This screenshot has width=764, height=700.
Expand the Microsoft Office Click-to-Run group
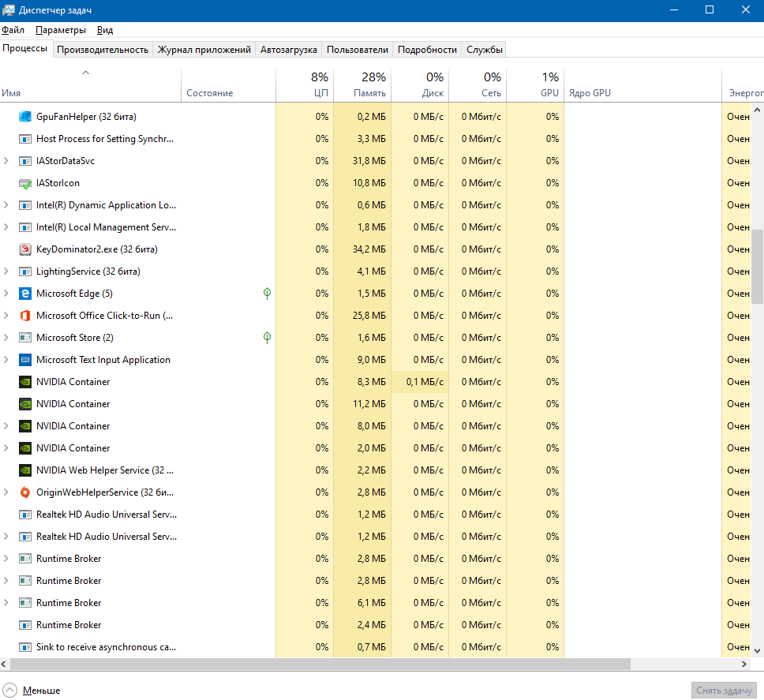click(x=6, y=316)
